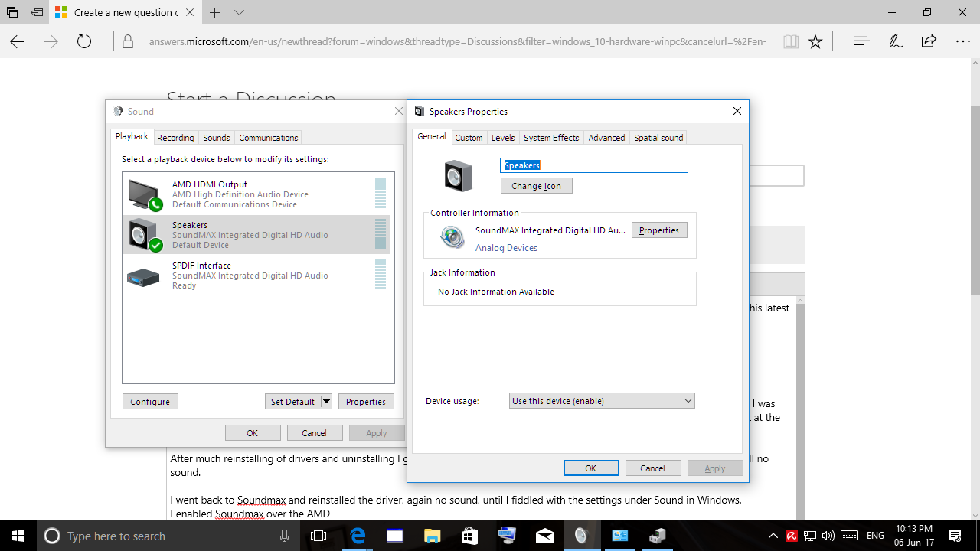This screenshot has height=551, width=980.
Task: Open a new Edge tab
Action: [x=215, y=12]
